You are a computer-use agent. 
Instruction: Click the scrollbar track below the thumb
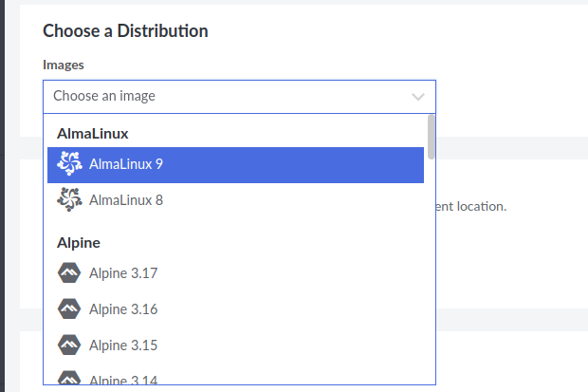431,271
